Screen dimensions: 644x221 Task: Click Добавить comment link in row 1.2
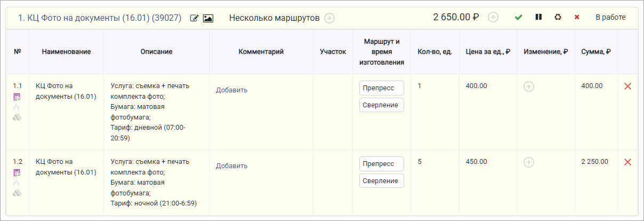(231, 165)
